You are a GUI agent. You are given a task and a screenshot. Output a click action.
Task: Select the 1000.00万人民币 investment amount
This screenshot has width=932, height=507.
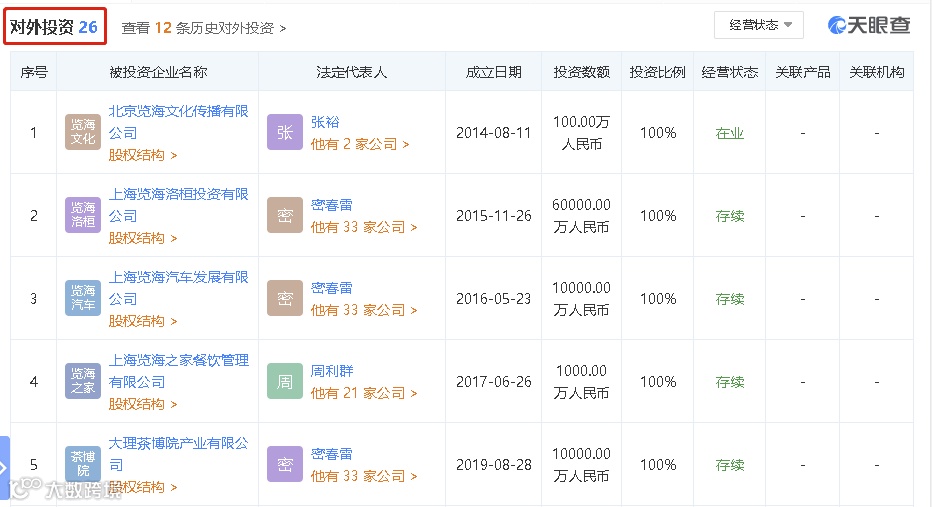tap(581, 382)
